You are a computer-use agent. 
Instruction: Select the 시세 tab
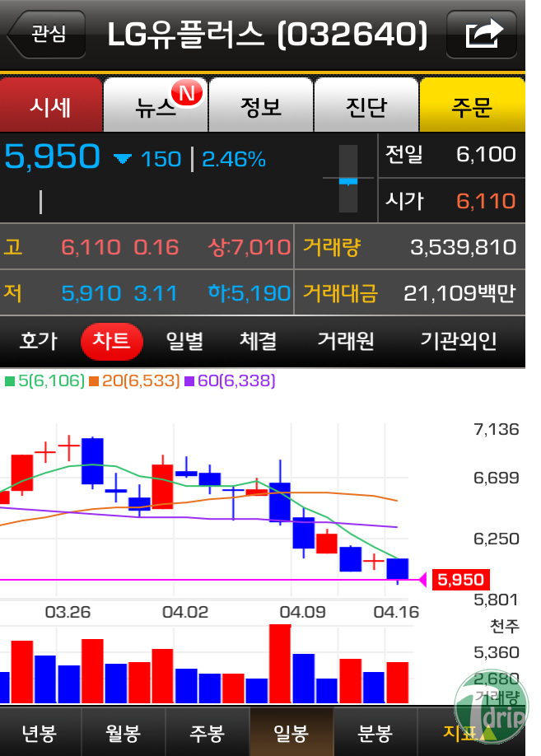click(50, 105)
